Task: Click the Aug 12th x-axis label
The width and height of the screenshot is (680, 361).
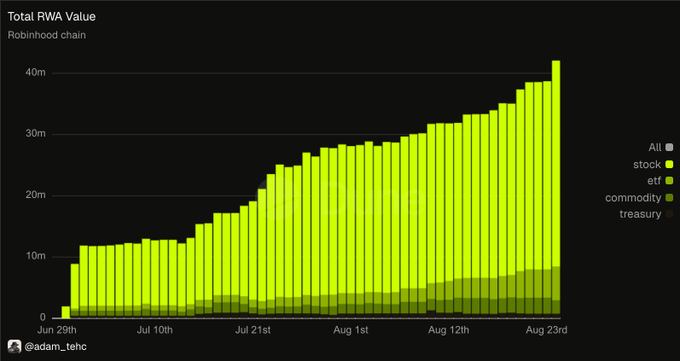Action: coord(448,330)
